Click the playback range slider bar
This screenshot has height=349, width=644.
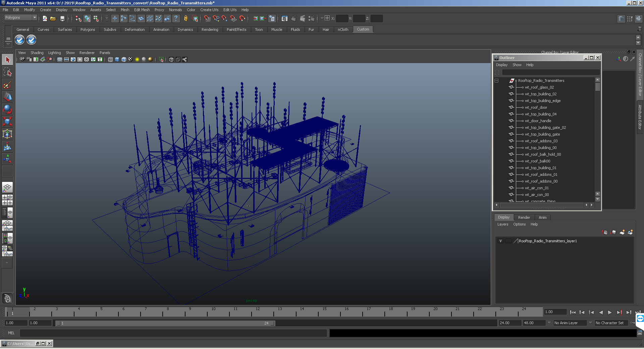click(165, 323)
